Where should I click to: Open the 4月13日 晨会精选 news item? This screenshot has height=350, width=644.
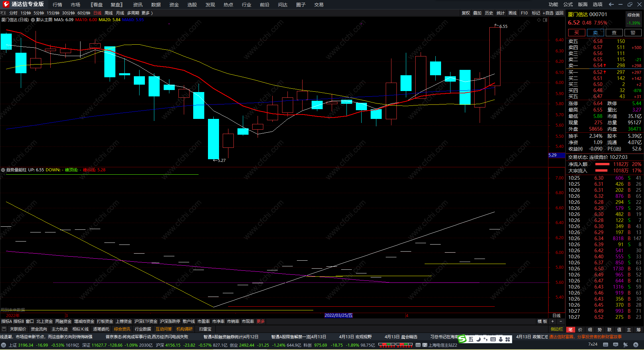coord(401,337)
